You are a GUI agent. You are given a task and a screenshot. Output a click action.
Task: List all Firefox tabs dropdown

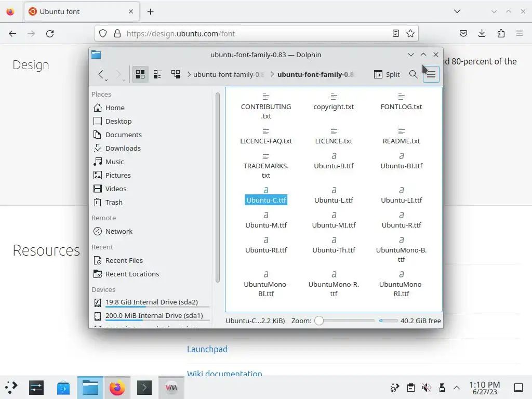(457, 11)
